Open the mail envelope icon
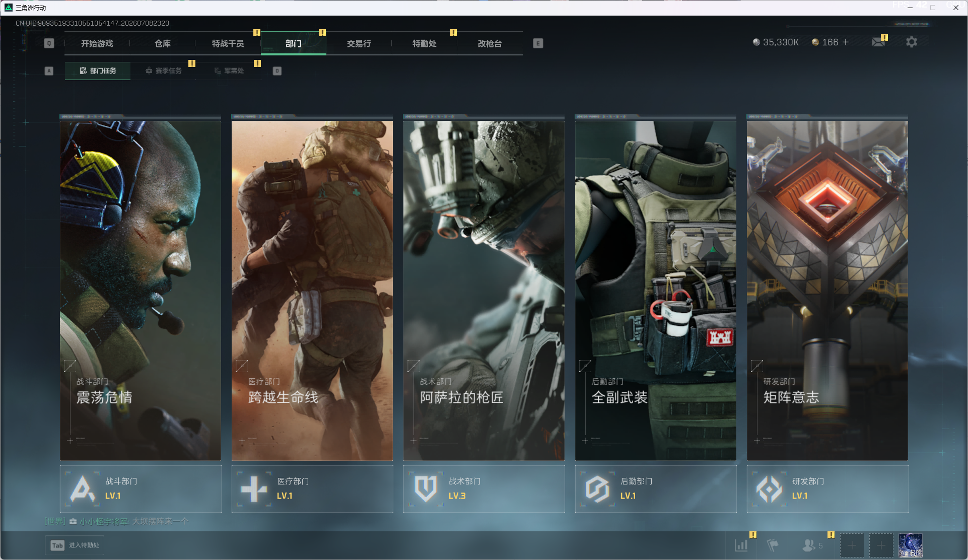This screenshot has width=968, height=560. click(878, 42)
